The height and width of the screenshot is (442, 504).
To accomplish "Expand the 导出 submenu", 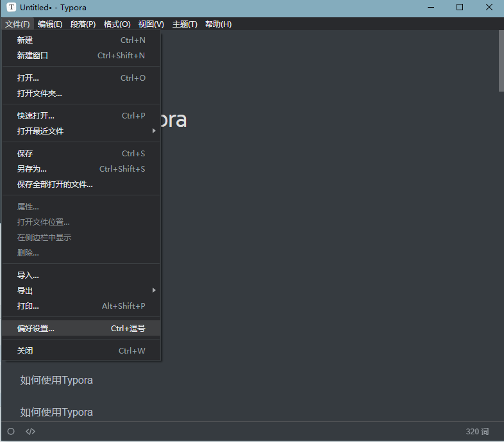I will [81, 291].
